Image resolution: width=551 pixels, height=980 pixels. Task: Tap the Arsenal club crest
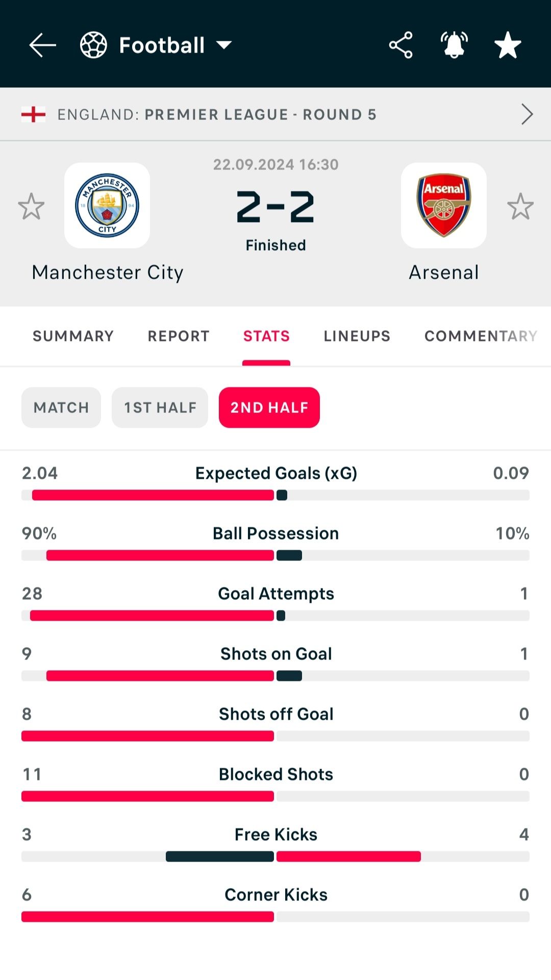pyautogui.click(x=444, y=206)
